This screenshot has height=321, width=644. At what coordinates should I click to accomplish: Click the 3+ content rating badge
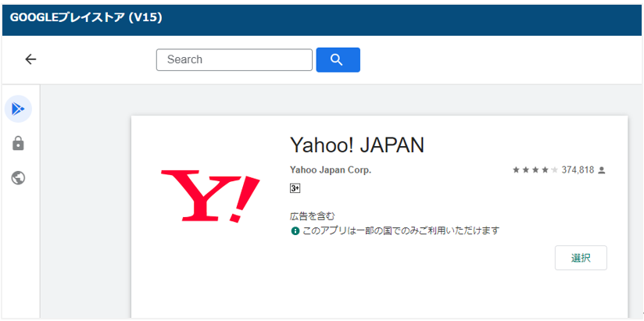295,188
